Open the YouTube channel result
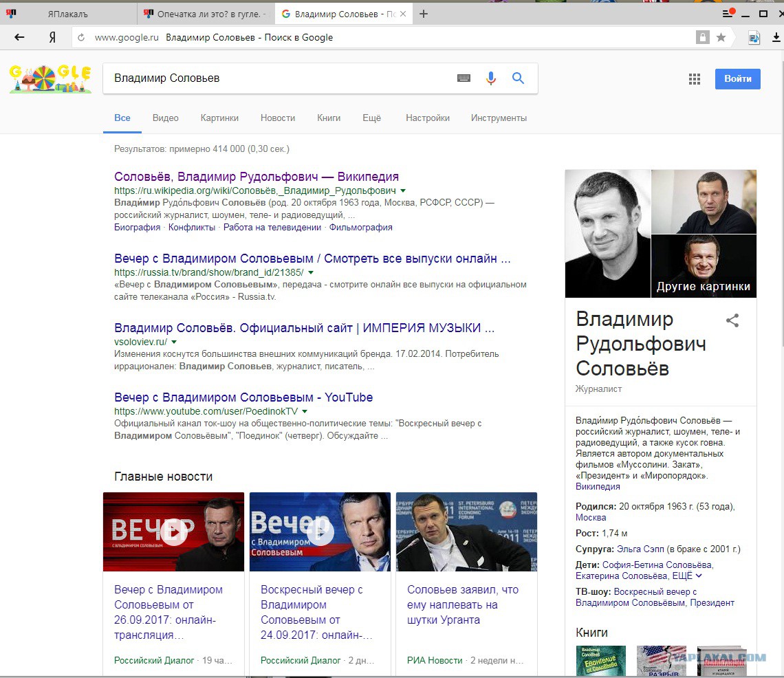Viewport: 784px width, 678px height. pos(243,397)
